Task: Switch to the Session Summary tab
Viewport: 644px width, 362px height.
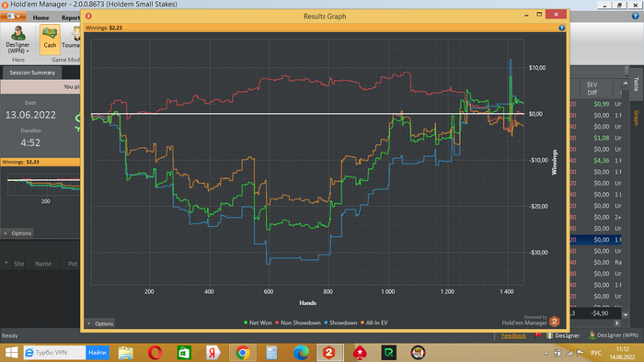Action: tap(32, 73)
